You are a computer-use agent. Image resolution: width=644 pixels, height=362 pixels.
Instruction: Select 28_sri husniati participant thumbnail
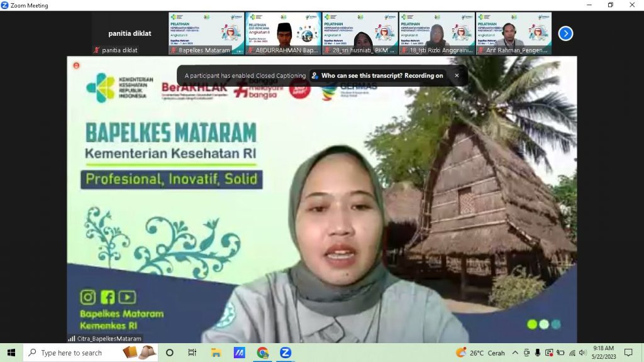[360, 34]
